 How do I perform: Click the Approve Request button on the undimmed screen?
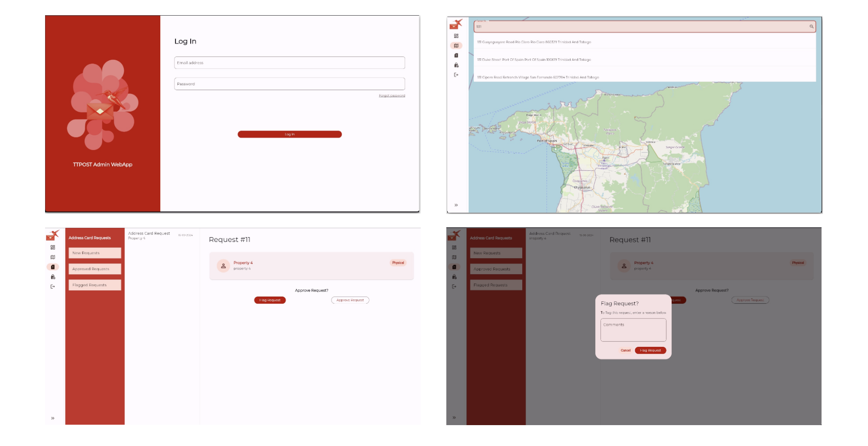(350, 300)
